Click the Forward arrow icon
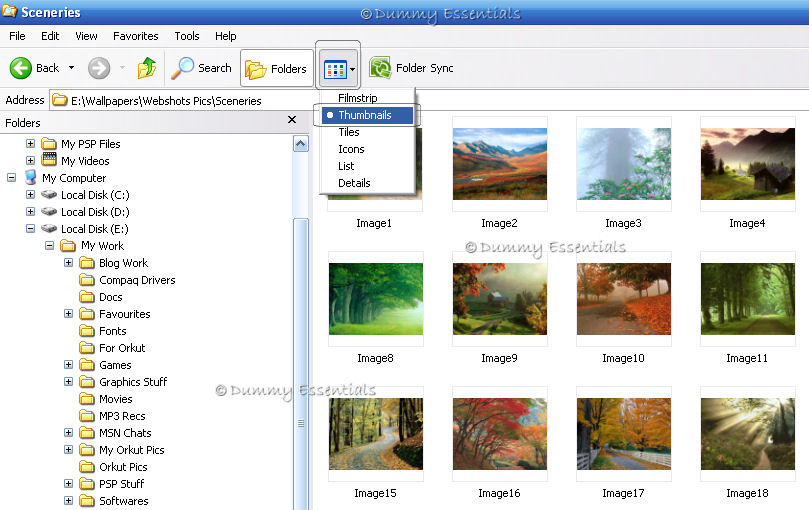 click(x=99, y=68)
